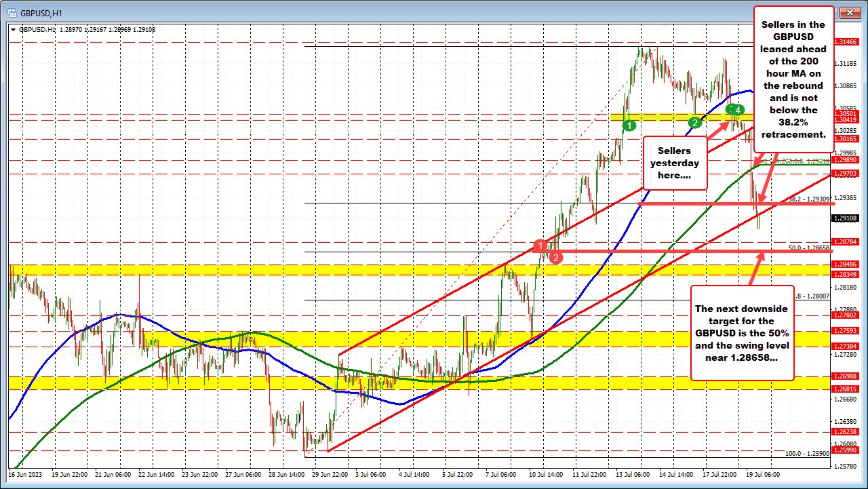This screenshot has height=489, width=868.
Task: Click the 1.31185 axis price
Action: (846, 64)
